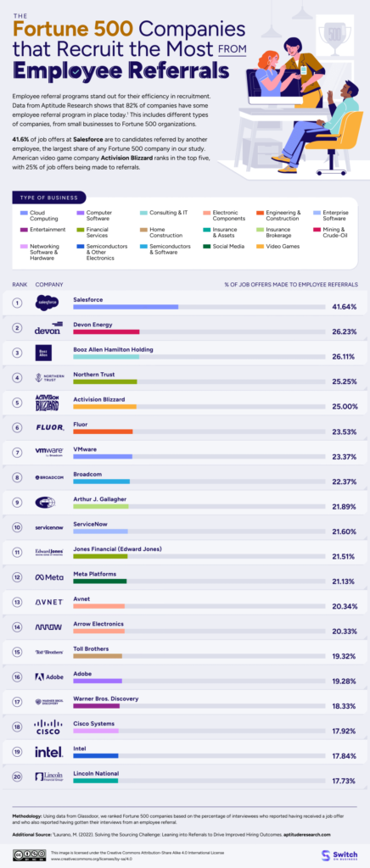Select the Activision Blizzard logo
Image resolution: width=370 pixels, height=868 pixels.
point(47,403)
